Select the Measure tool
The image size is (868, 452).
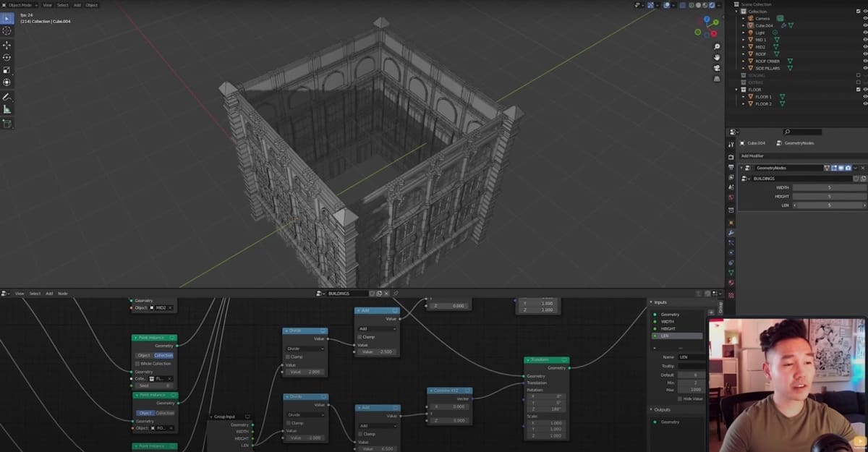point(7,109)
